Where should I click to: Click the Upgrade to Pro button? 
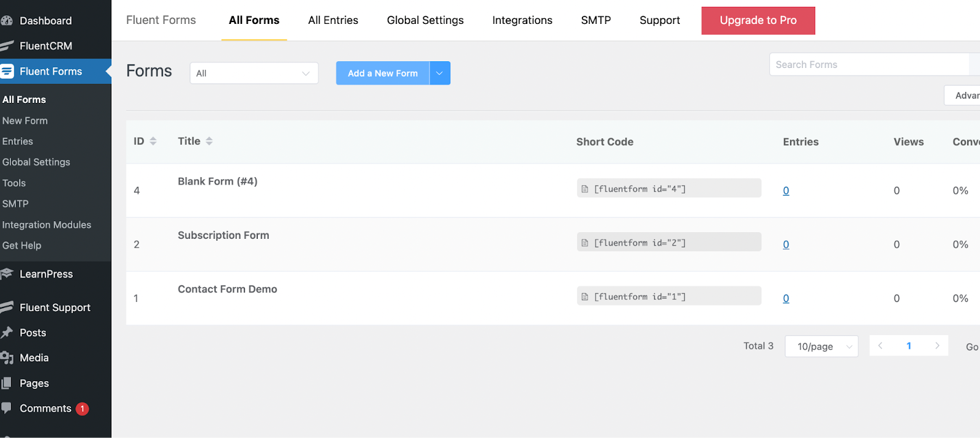(x=758, y=20)
